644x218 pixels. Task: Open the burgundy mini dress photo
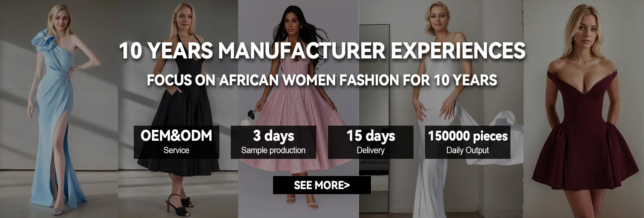point(584,109)
